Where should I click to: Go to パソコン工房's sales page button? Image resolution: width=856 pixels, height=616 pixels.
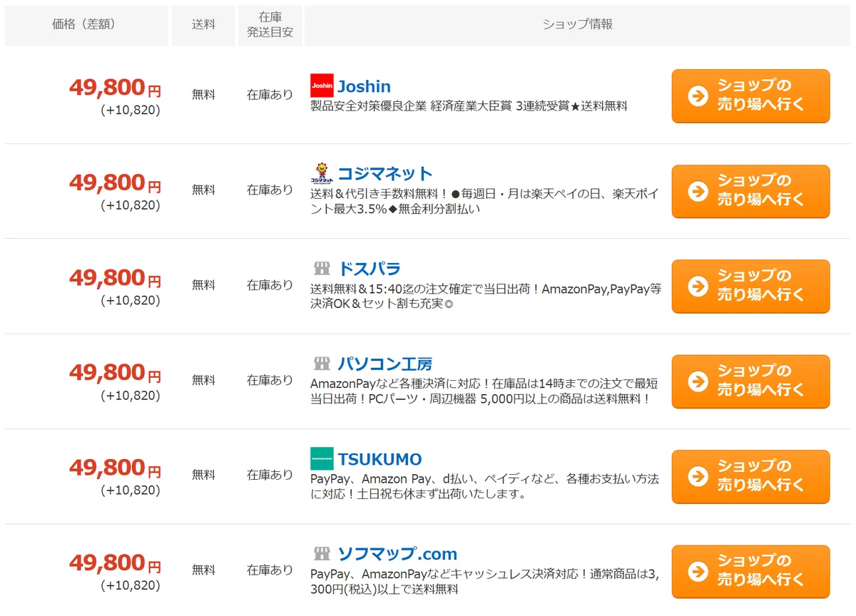coord(750,381)
